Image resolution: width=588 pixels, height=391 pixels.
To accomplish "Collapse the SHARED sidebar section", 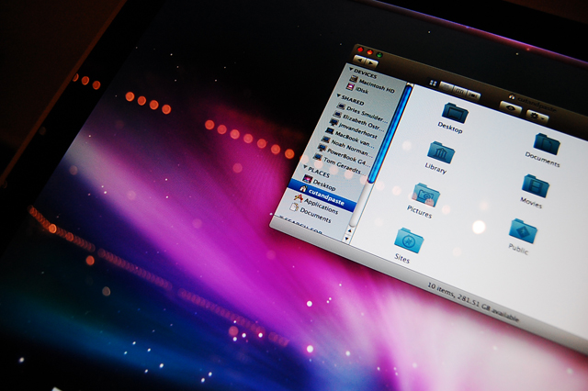I will [340, 95].
